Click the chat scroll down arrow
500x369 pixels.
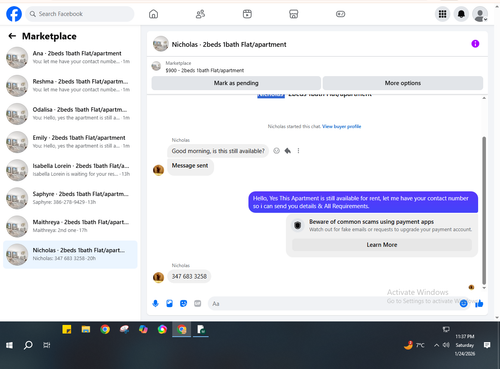click(x=484, y=288)
